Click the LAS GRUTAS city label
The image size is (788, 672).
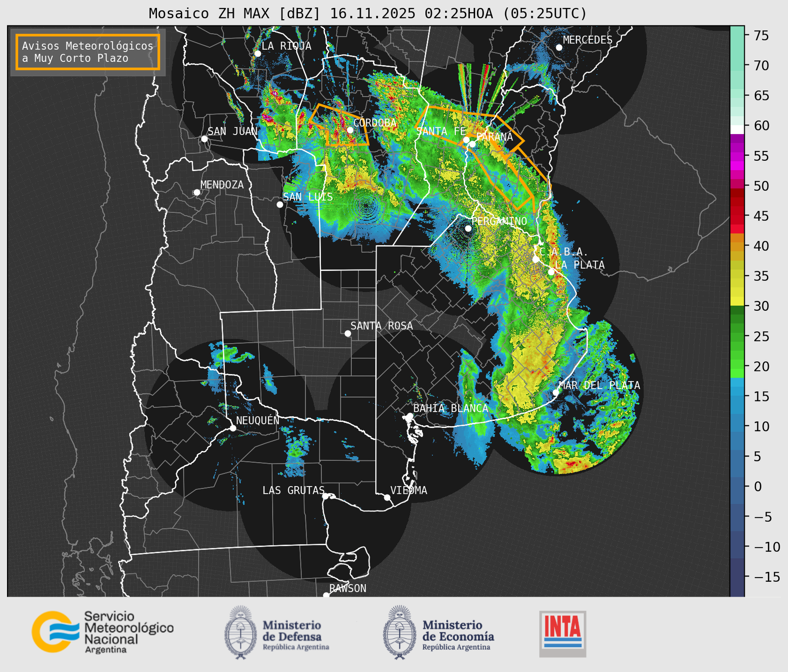click(x=293, y=490)
